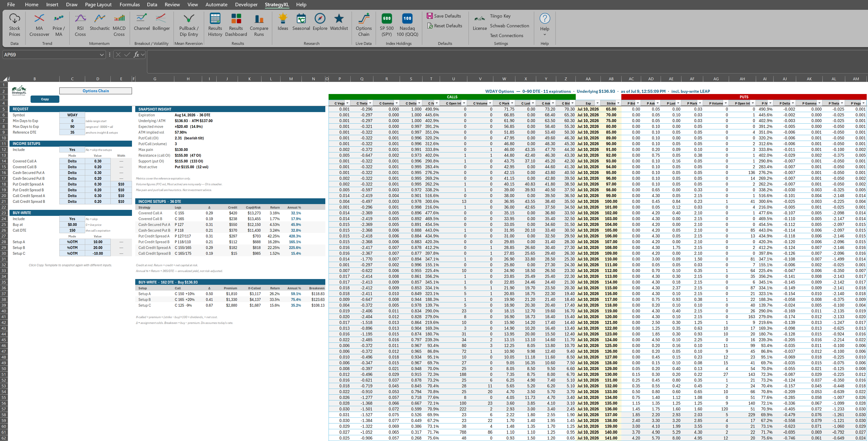Open the Options Chain live data tool
This screenshot has height=441, width=868.
364,25
